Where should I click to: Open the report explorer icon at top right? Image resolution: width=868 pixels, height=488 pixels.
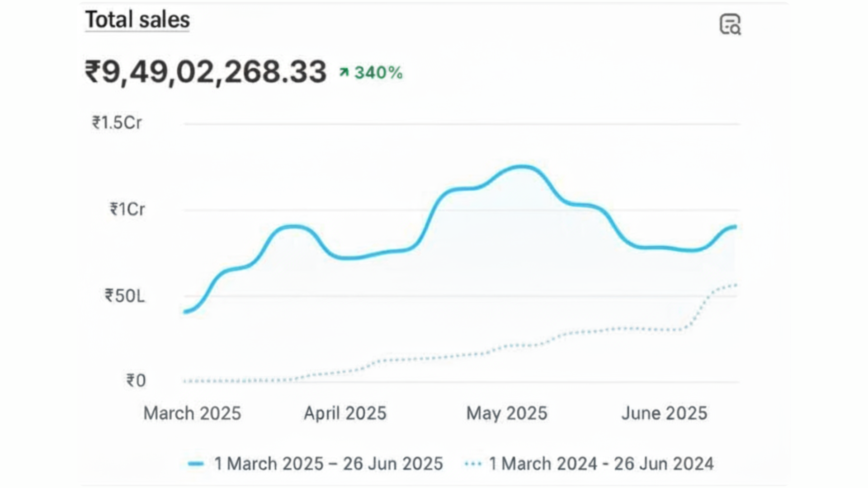(x=730, y=24)
